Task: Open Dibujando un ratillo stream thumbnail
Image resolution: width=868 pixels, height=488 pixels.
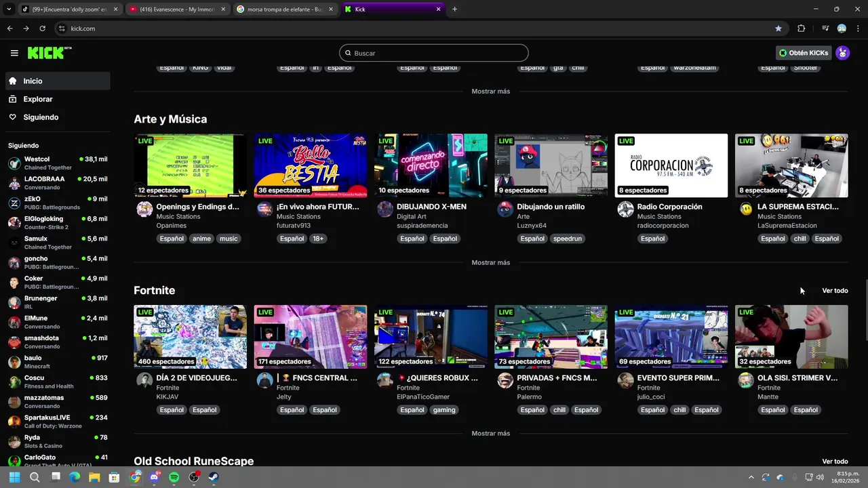Action: (551, 165)
